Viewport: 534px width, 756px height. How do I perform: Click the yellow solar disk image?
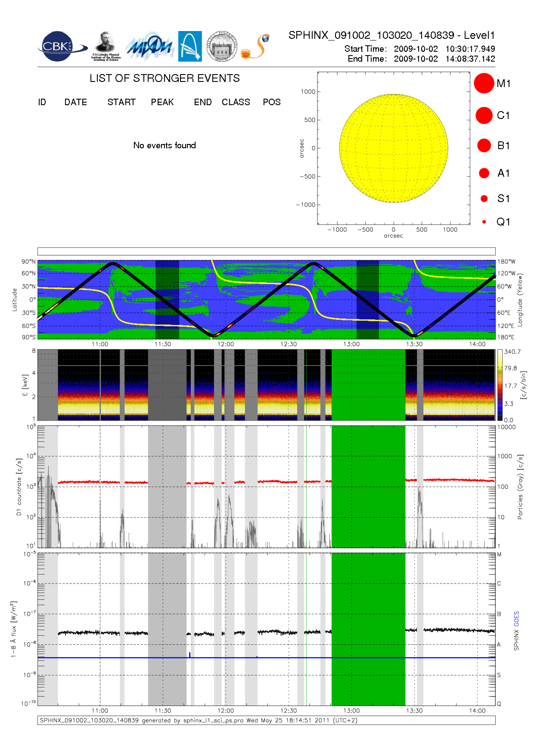pos(394,148)
